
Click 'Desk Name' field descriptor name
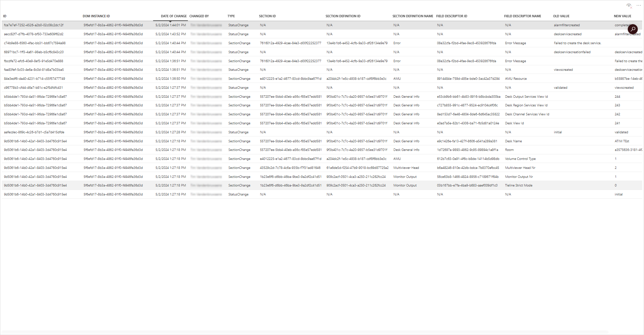513,141
